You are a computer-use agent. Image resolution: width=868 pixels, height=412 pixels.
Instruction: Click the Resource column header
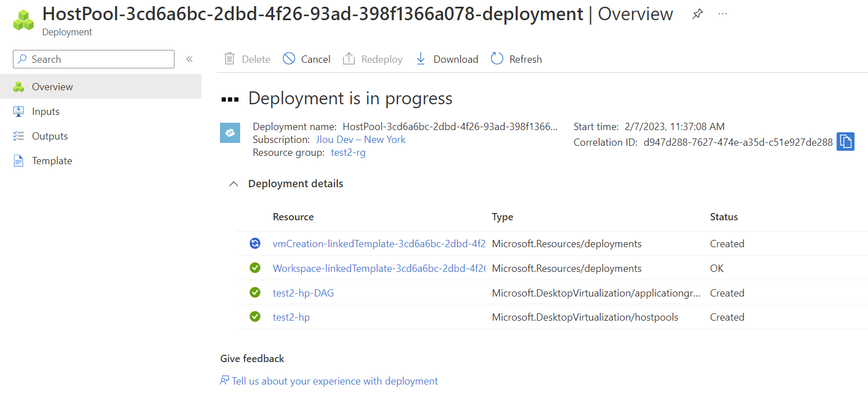tap(293, 217)
